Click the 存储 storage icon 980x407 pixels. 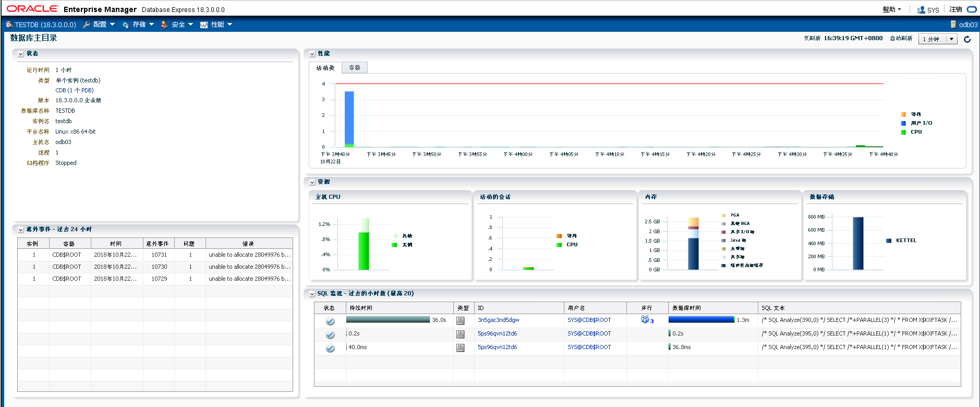126,25
